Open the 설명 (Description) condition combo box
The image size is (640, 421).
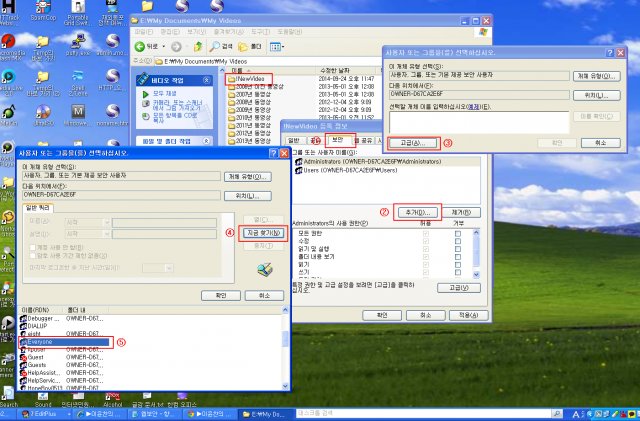pyautogui.click(x=87, y=234)
